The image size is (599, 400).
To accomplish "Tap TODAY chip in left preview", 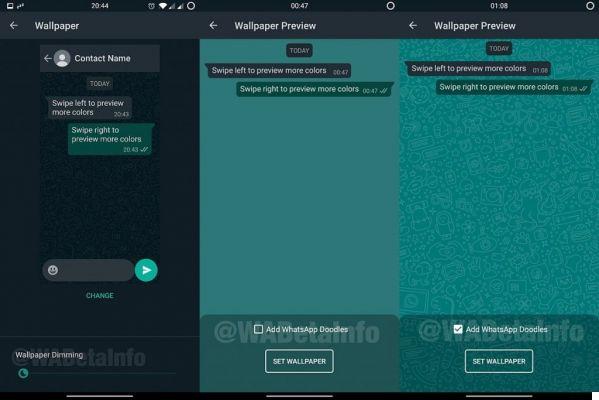I will pyautogui.click(x=100, y=84).
